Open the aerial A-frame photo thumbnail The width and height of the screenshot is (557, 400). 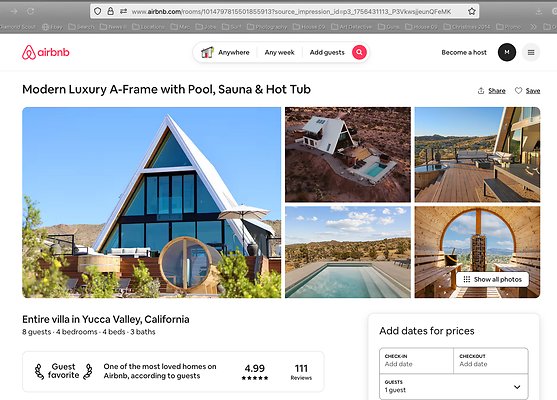[348, 155]
